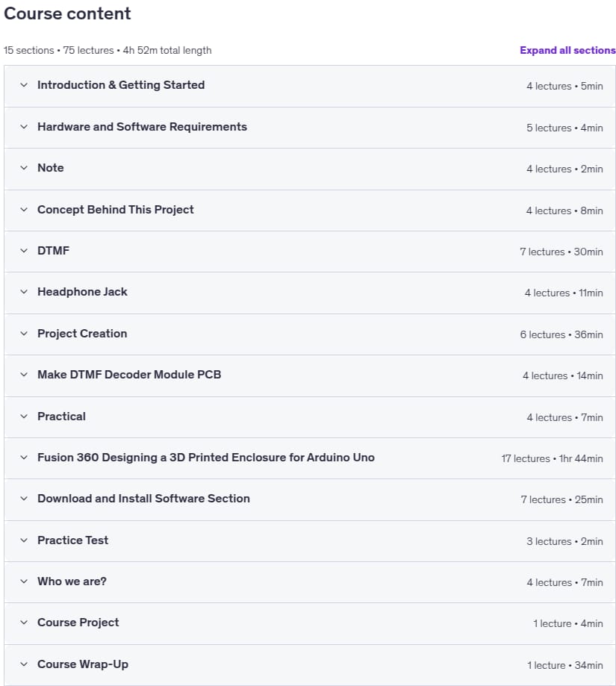Click the Project Creation chevron icon
The width and height of the screenshot is (616, 686).
tap(24, 334)
